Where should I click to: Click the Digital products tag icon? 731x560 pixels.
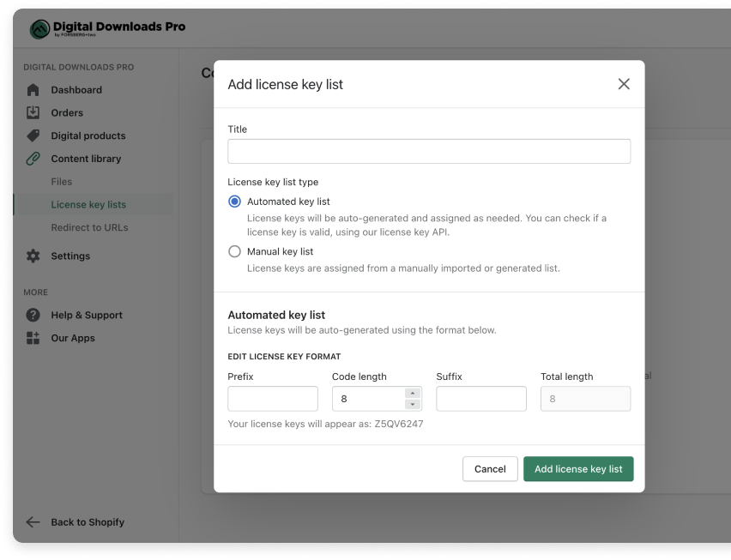coord(33,135)
